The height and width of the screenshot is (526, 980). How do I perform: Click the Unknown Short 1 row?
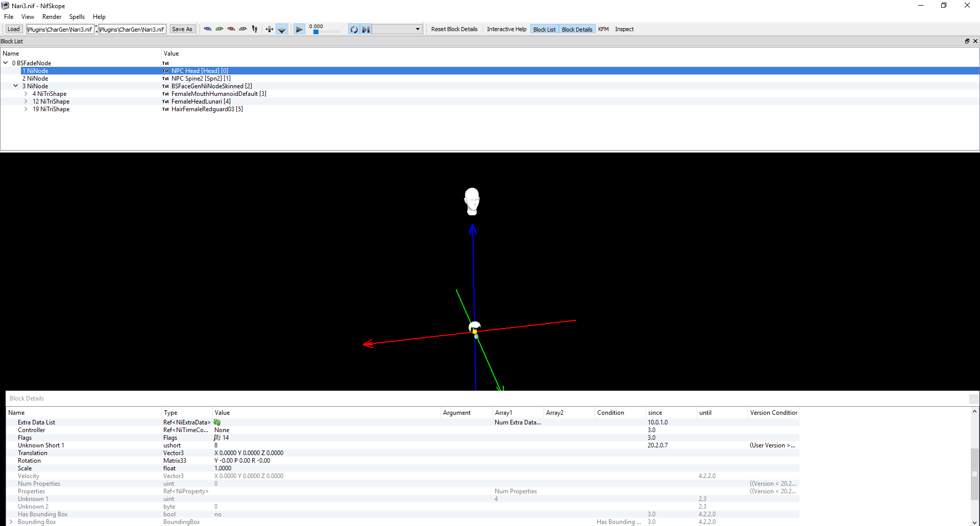(x=403, y=445)
